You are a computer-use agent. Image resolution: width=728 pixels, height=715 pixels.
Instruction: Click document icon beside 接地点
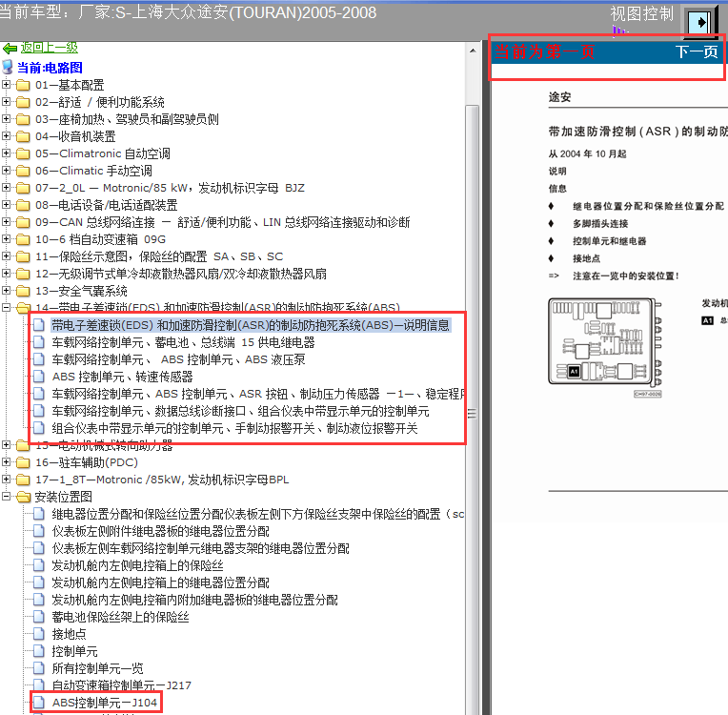click(x=39, y=634)
